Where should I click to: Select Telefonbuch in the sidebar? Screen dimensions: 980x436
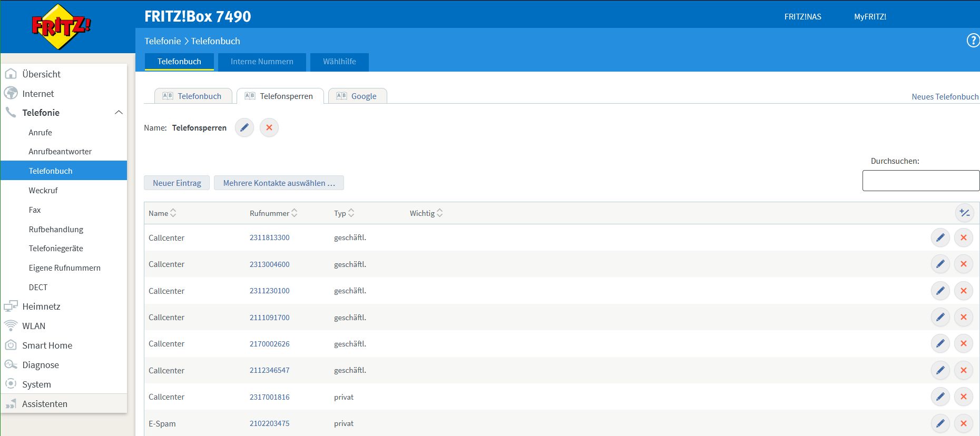(x=64, y=171)
